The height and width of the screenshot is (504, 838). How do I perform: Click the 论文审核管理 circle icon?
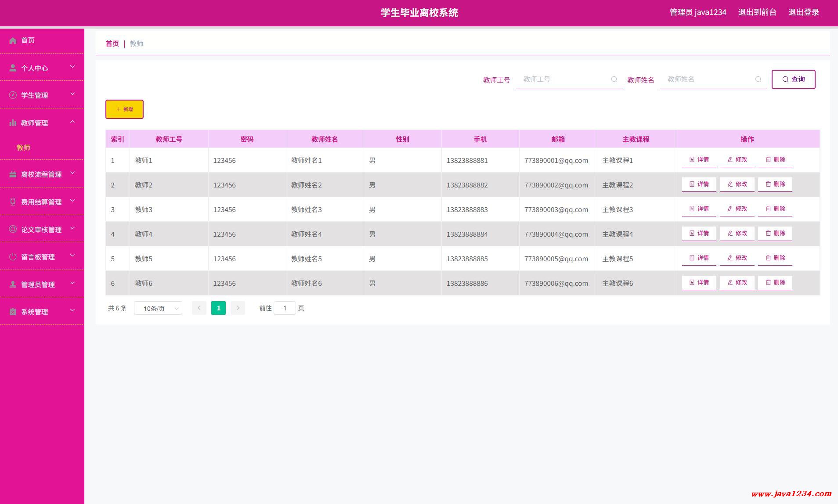click(x=13, y=229)
